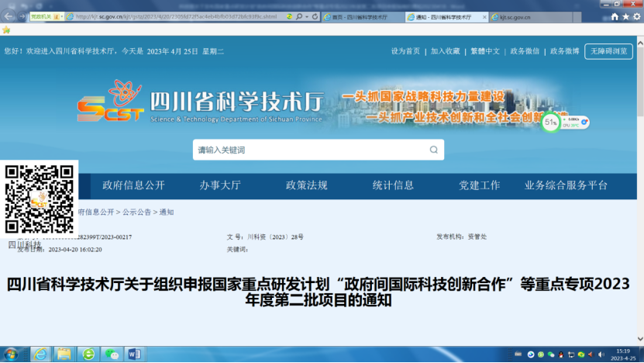Open the IE home page icon
Image resolution: width=644 pixels, height=363 pixels.
pos(615,16)
